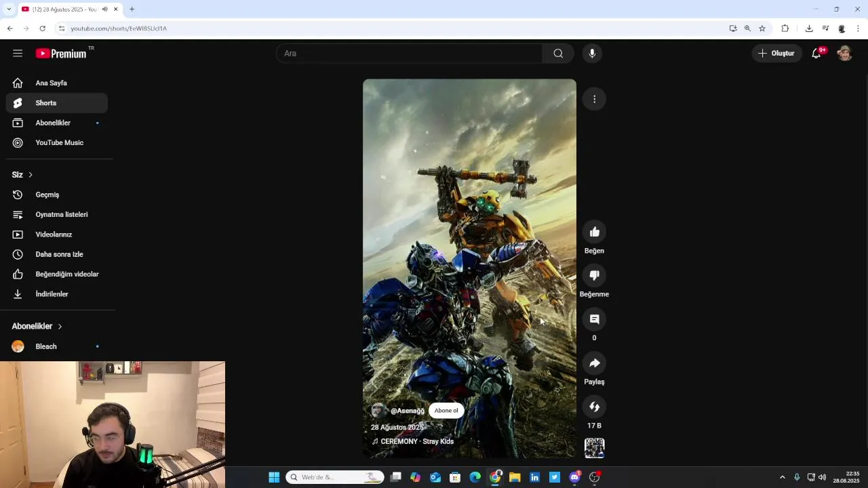Open Oynatma listeleri
The image size is (868, 488).
click(57, 215)
